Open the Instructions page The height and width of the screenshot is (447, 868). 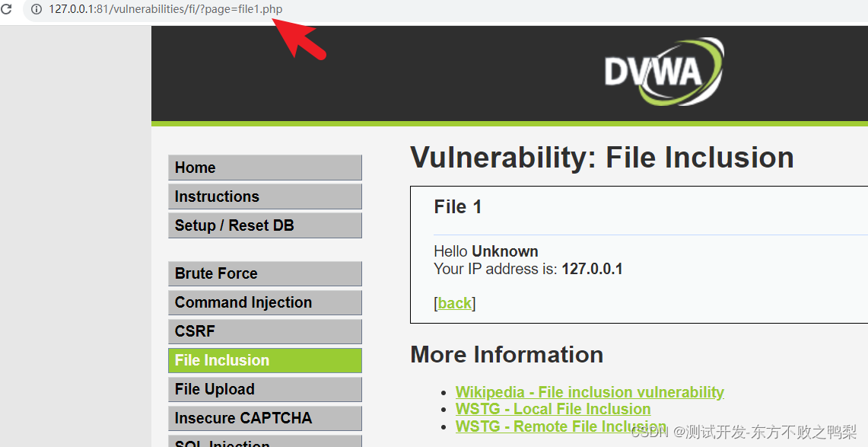[264, 196]
